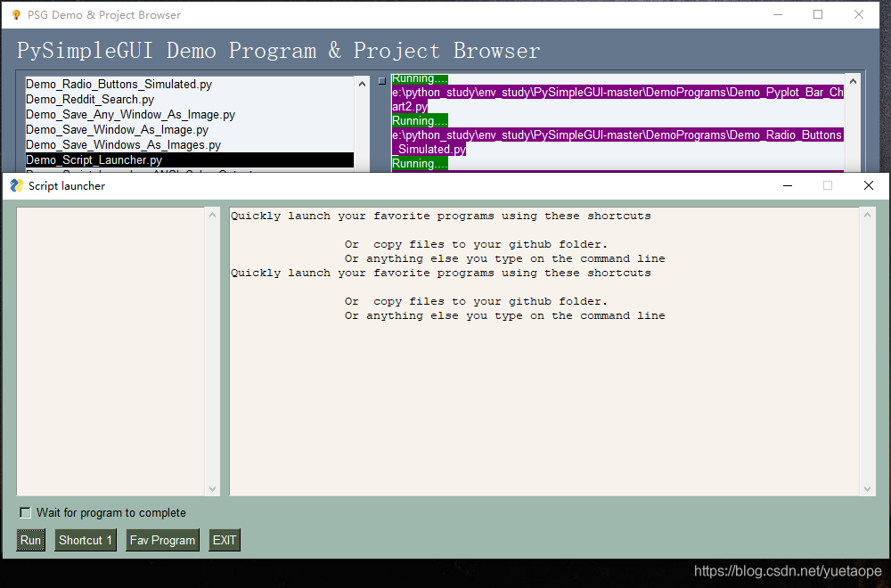Click the EXIT button

click(225, 540)
